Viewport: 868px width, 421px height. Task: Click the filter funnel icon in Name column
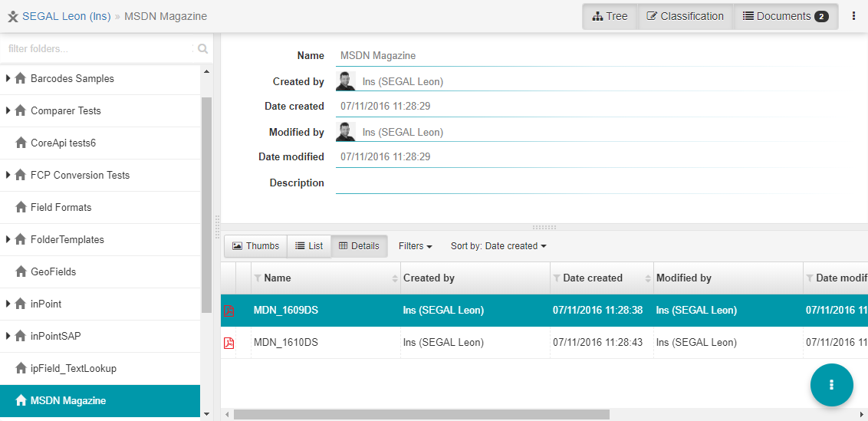click(258, 278)
